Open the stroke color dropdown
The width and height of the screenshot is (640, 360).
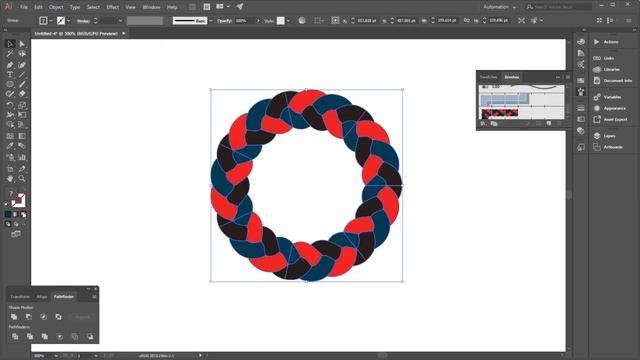[x=68, y=20]
